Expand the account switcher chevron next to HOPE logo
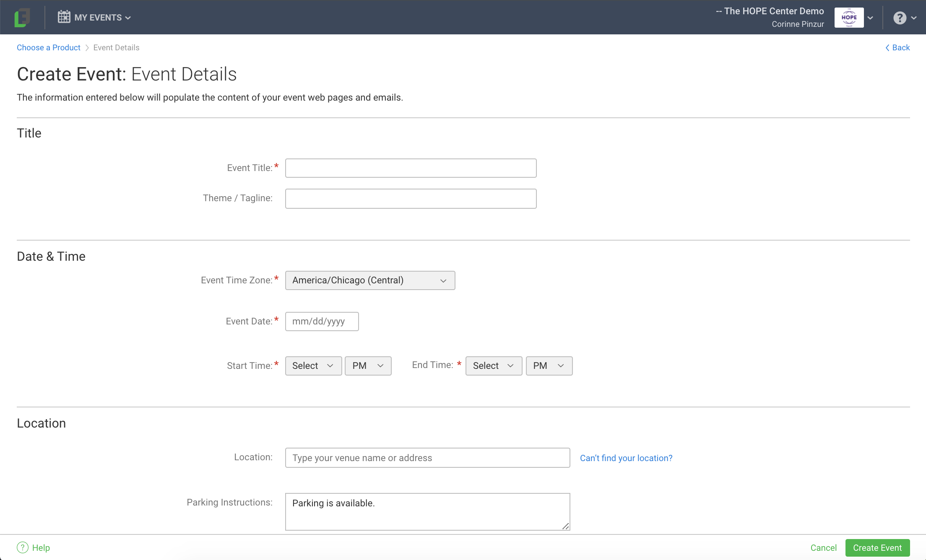 click(870, 18)
